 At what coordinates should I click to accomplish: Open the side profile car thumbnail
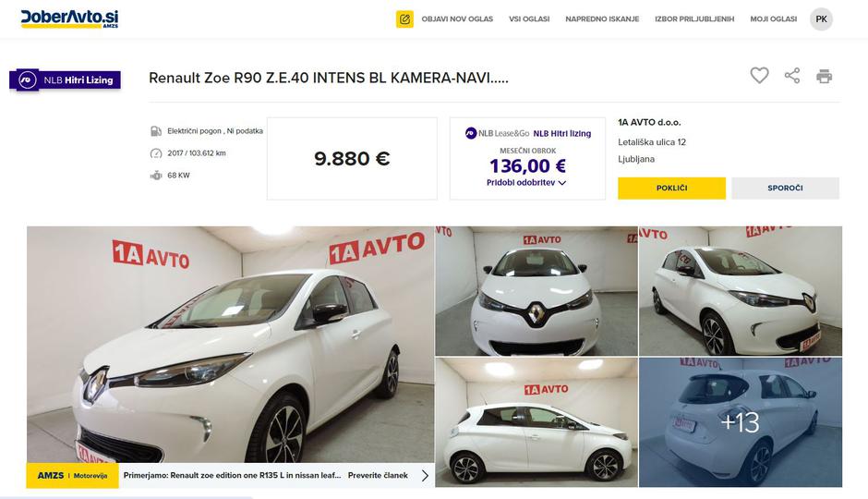(x=536, y=422)
